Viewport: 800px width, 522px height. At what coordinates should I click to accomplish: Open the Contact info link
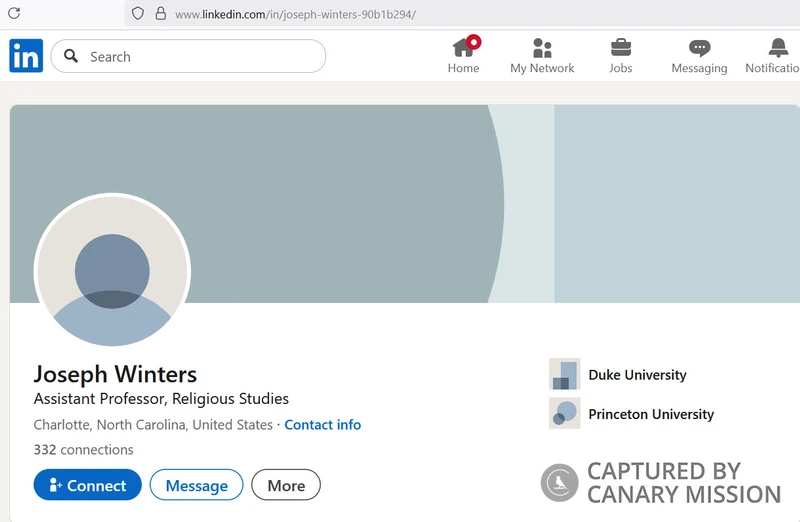point(322,425)
